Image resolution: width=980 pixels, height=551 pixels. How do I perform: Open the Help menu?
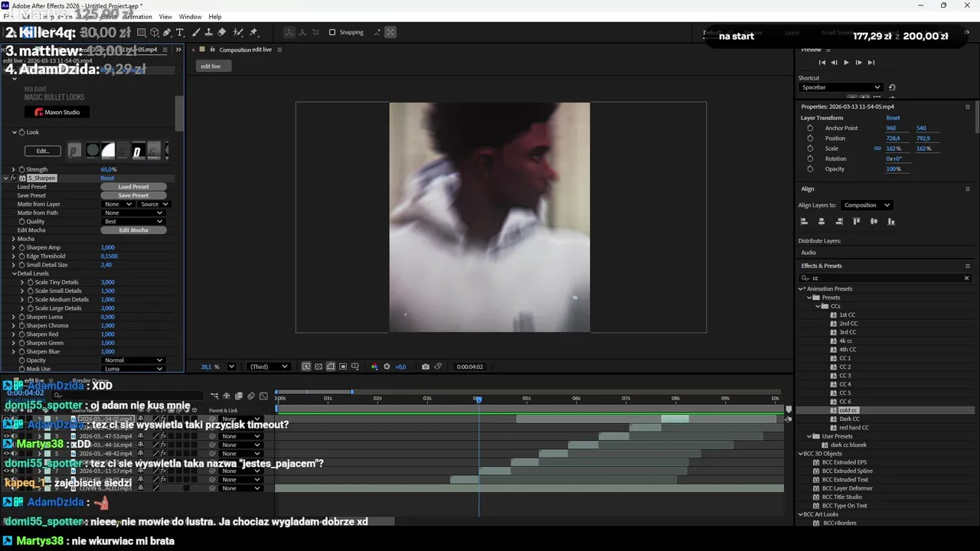coord(215,17)
